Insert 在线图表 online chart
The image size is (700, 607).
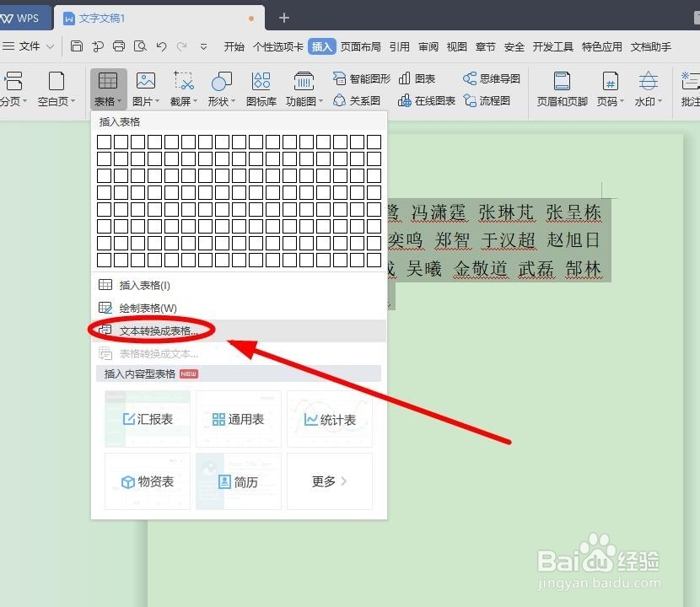(427, 101)
